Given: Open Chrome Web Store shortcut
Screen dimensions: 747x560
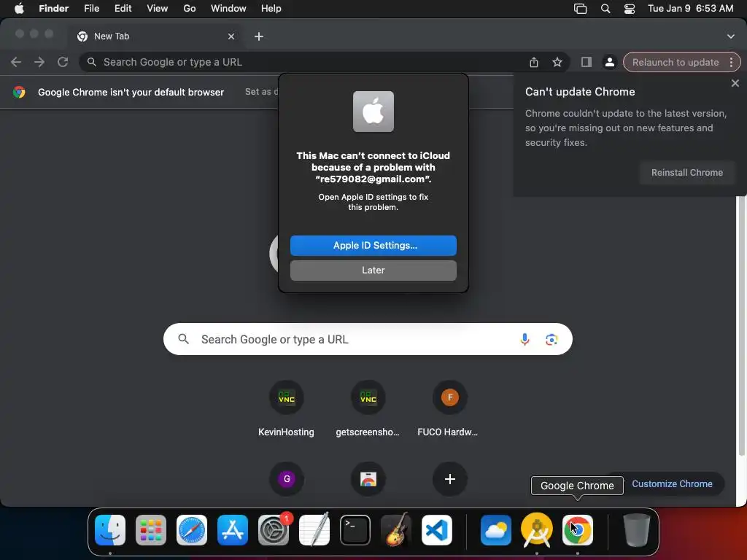Looking at the screenshot, I should tap(368, 478).
